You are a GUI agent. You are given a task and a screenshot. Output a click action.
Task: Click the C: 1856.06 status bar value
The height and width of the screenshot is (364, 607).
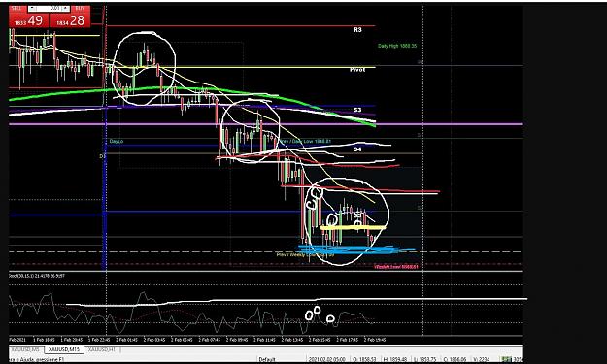[x=455, y=360]
